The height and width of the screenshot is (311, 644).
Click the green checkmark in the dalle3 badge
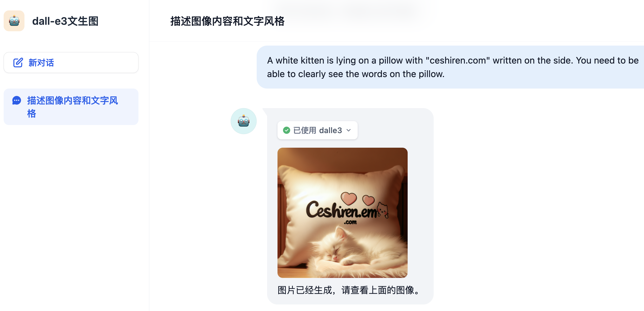pyautogui.click(x=287, y=130)
